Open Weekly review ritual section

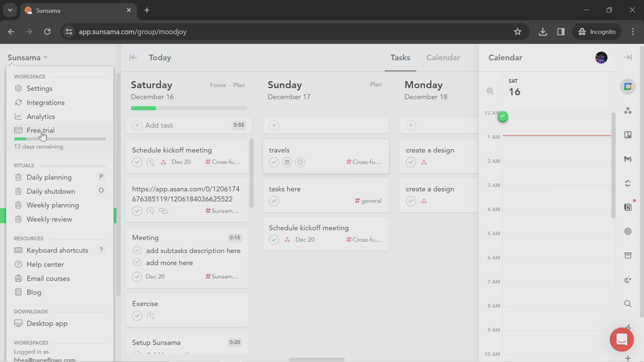click(49, 219)
